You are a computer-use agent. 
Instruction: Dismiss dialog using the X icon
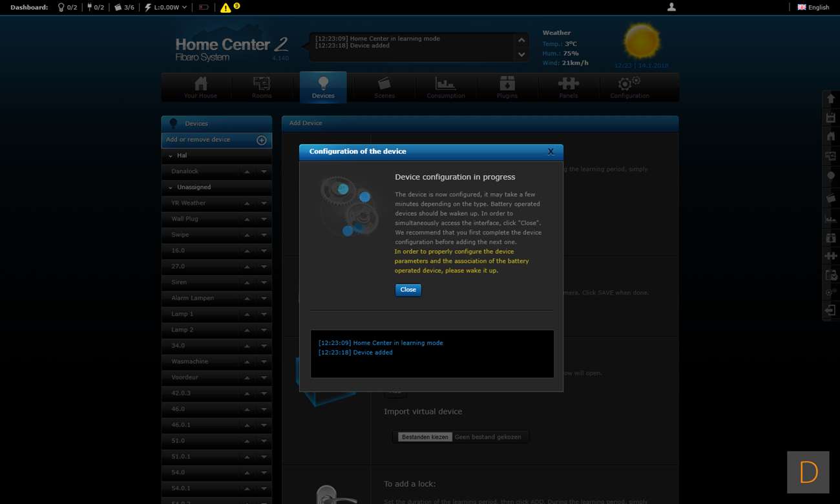pos(551,151)
